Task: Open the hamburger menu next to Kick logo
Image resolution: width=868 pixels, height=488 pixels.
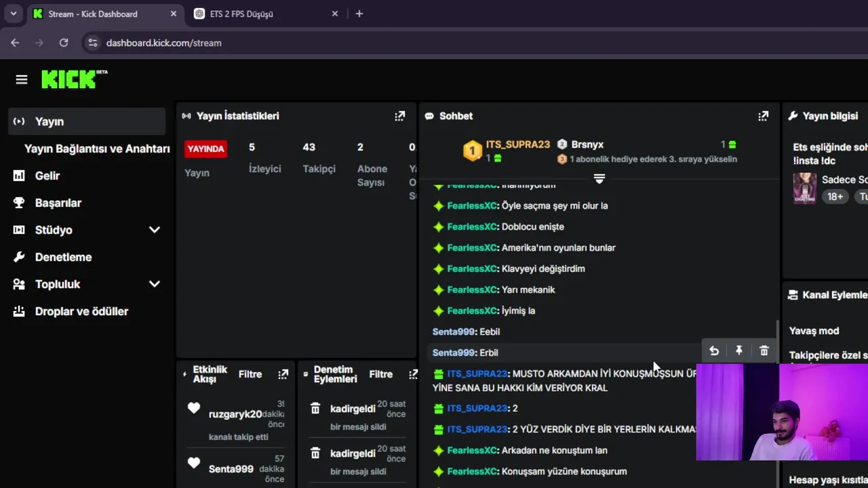Action: tap(22, 80)
